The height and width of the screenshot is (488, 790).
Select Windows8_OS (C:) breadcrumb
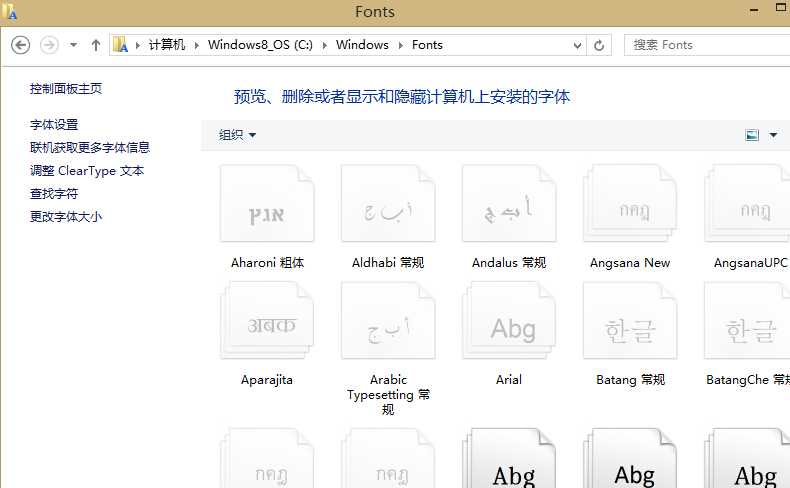tap(260, 45)
